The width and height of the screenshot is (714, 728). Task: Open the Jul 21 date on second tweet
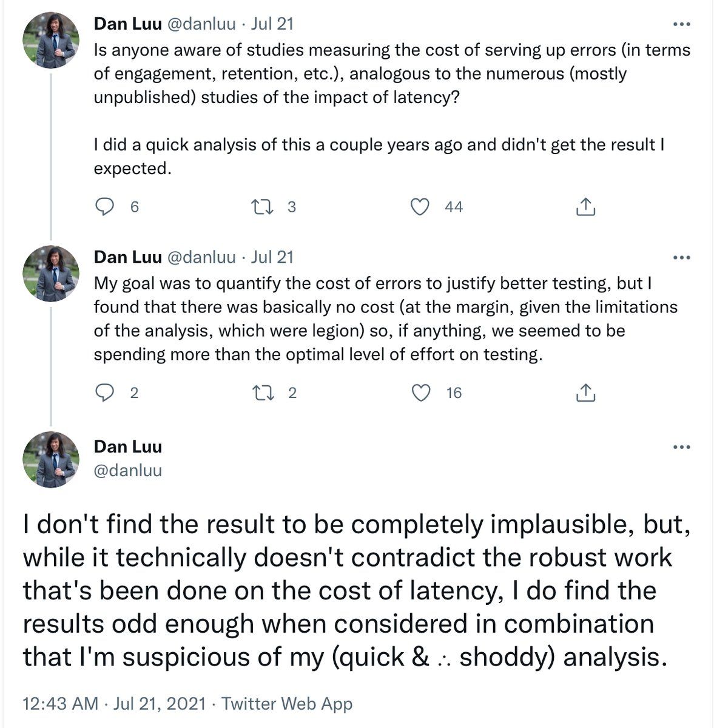(x=272, y=257)
